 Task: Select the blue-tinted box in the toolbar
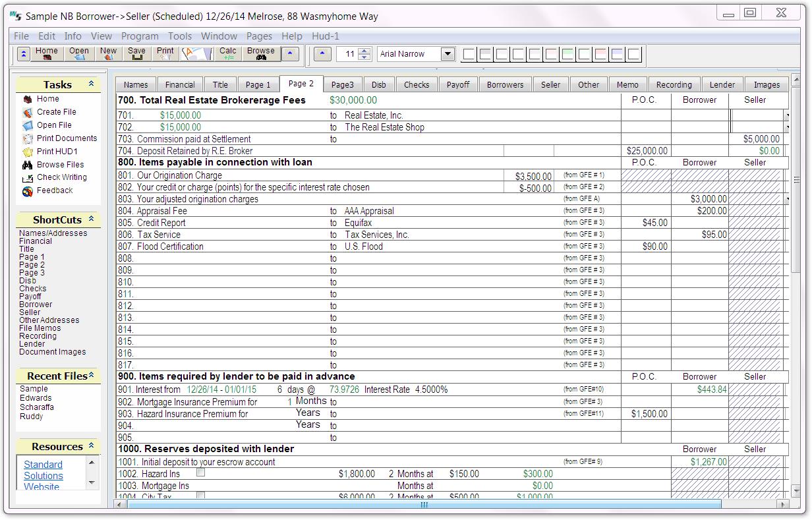pos(617,54)
